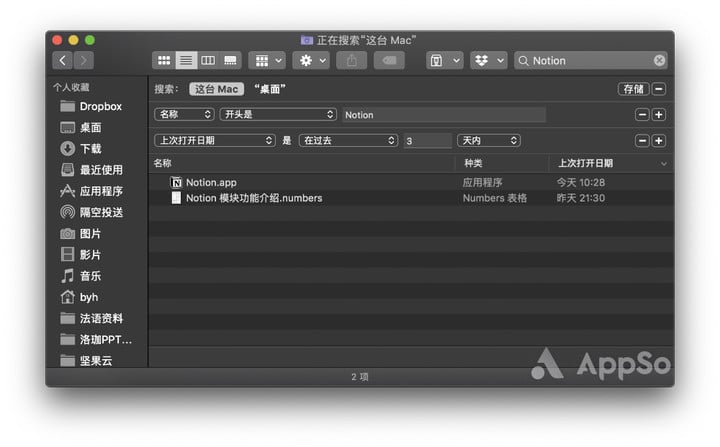The width and height of the screenshot is (720, 447).
Task: Click the Notion.app application icon
Action: coord(176,182)
